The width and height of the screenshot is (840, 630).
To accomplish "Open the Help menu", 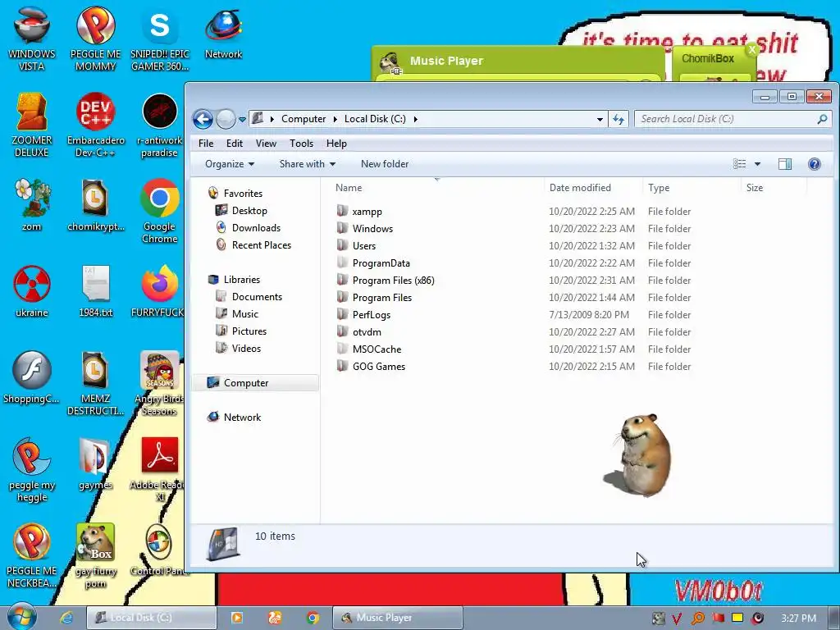I will click(336, 144).
